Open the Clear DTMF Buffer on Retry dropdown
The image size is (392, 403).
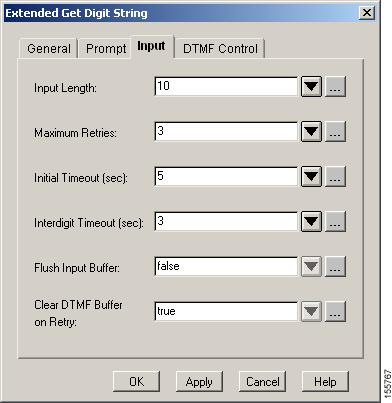pos(311,311)
